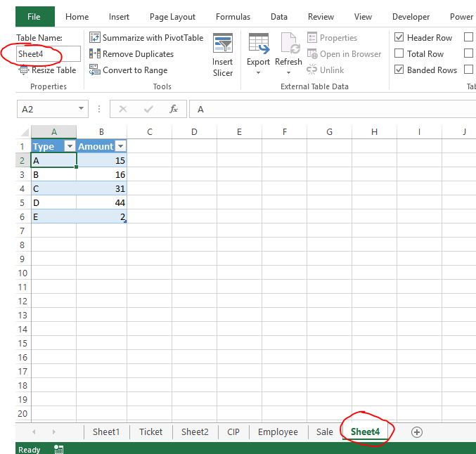Open the View ribbon tab
The image size is (476, 454).
[x=363, y=17]
